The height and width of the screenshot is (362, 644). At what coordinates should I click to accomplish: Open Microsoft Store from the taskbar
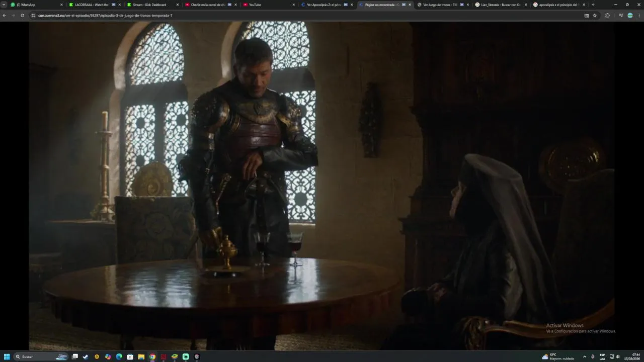130,356
